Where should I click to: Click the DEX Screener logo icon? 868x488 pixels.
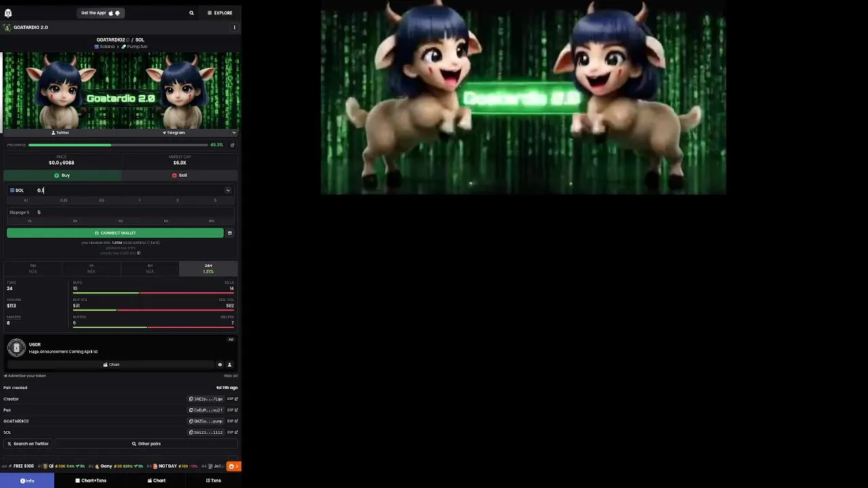coord(8,13)
